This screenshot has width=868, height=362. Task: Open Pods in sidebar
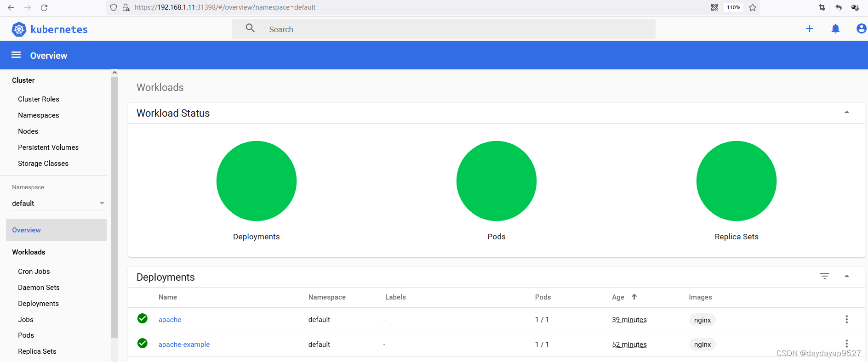pyautogui.click(x=26, y=335)
